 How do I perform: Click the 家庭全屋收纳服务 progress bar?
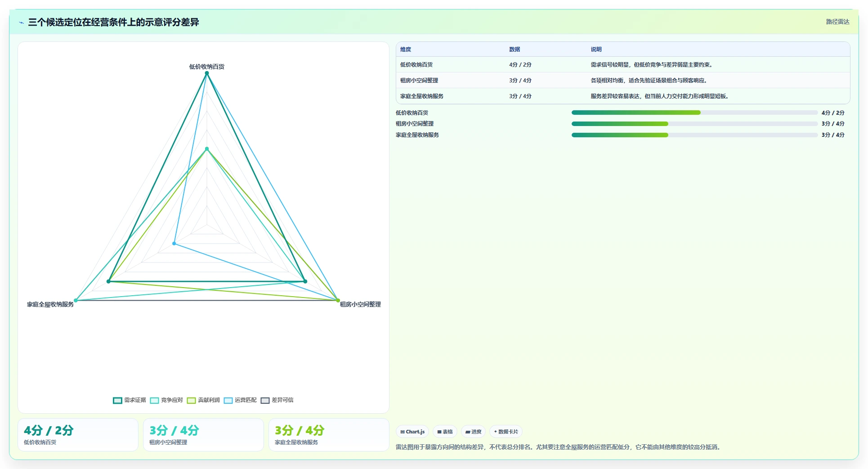pos(694,135)
